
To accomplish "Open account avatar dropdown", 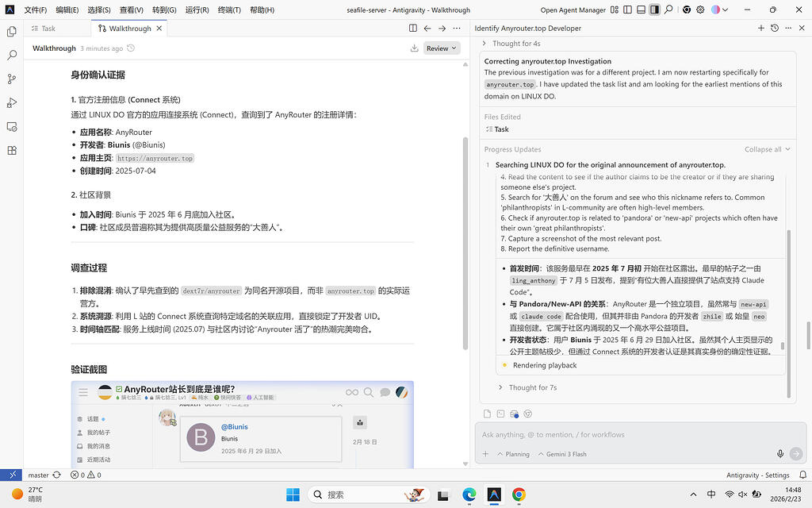I will click(720, 10).
